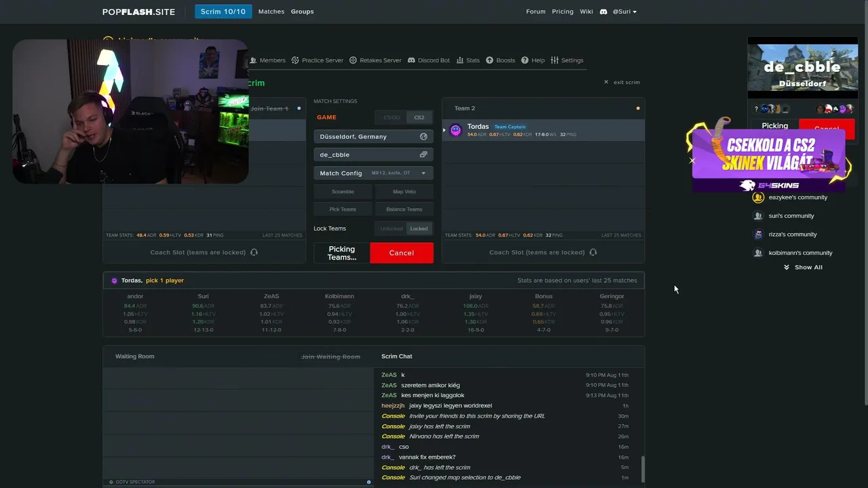Click the Pick Teams button
Image resolution: width=868 pixels, height=488 pixels.
pyautogui.click(x=342, y=209)
